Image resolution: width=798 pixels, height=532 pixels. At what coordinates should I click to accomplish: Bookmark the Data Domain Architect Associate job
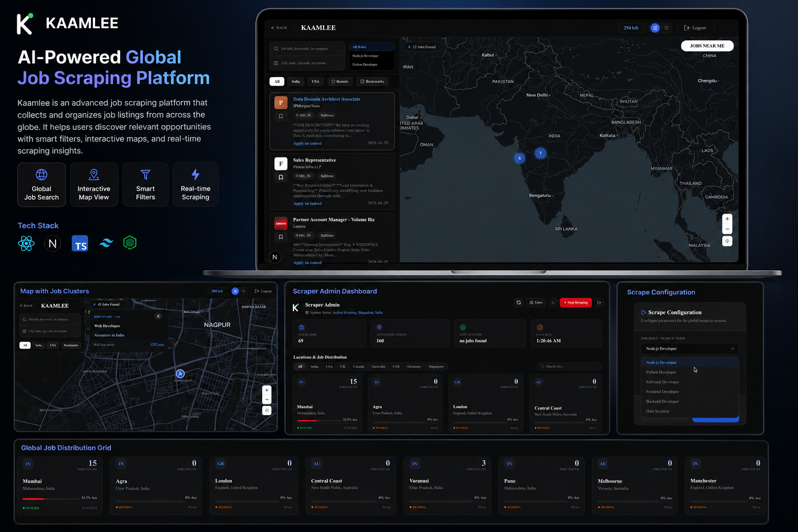tap(281, 116)
